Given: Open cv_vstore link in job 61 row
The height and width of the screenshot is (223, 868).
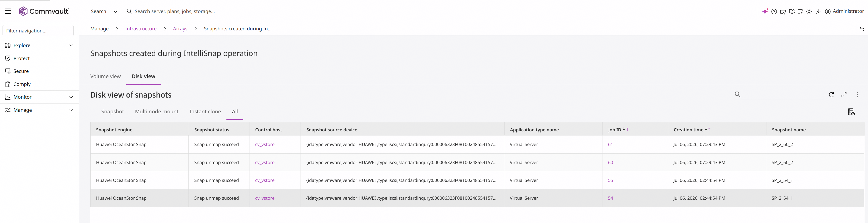Looking at the screenshot, I should 265,144.
